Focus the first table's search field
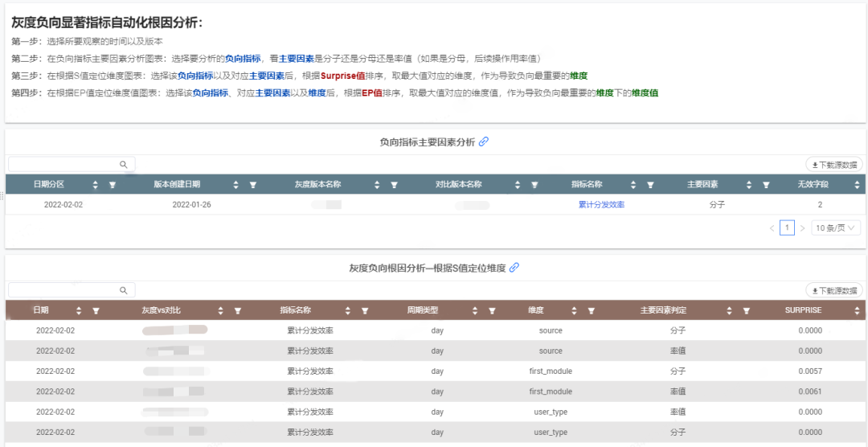The height and width of the screenshot is (447, 868). [72, 165]
